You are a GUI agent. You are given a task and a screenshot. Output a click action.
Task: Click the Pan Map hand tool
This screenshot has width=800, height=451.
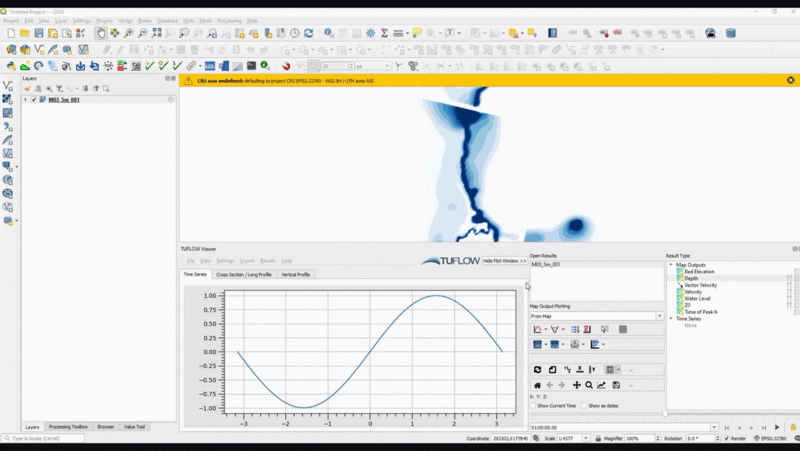pyautogui.click(x=101, y=33)
